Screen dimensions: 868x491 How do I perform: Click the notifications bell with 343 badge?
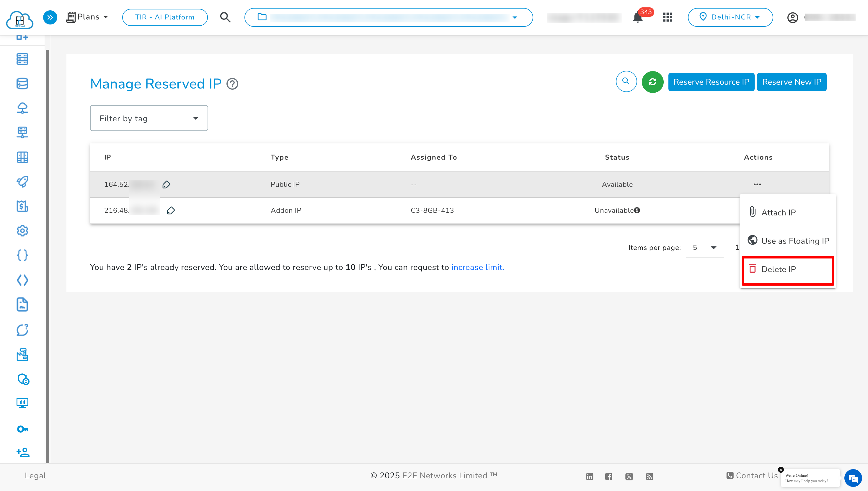pos(637,17)
